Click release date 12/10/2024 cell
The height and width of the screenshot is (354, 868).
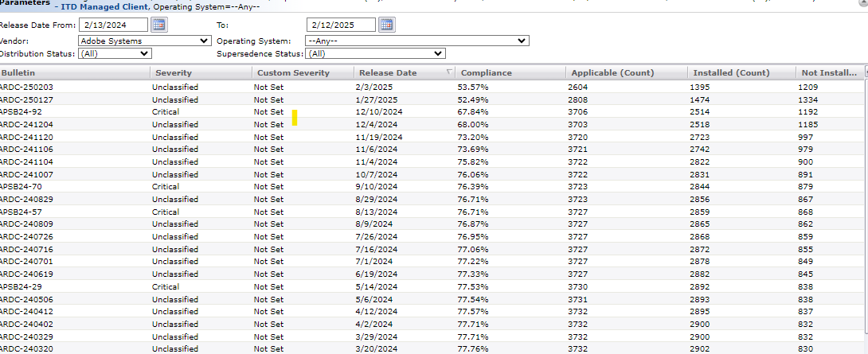[x=378, y=111]
